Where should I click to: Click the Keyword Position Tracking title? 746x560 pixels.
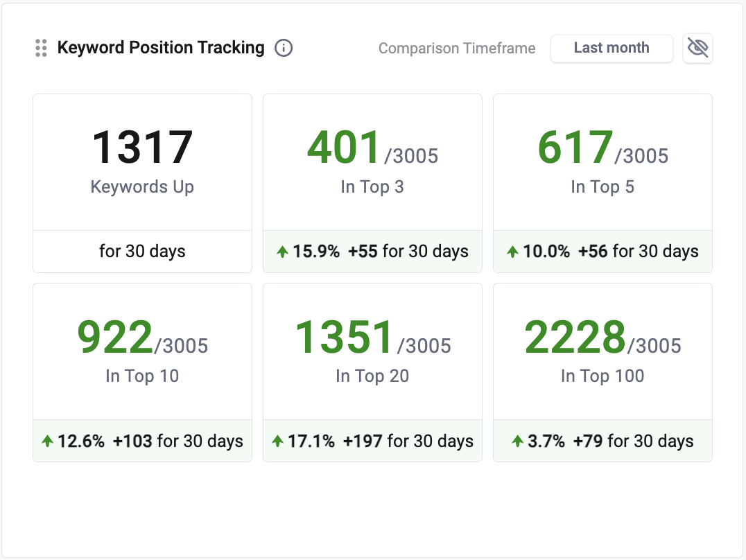pos(161,48)
